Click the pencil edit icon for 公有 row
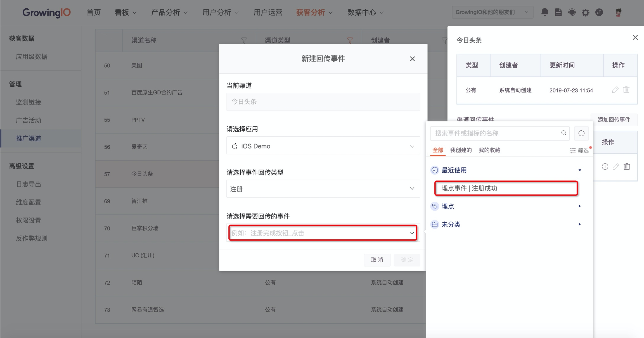 tap(615, 90)
